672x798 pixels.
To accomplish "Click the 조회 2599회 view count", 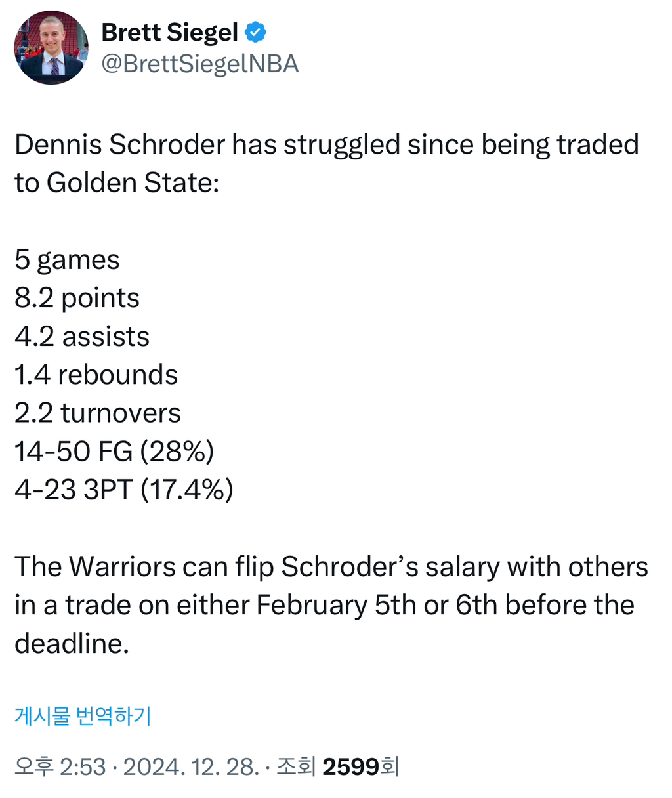I will tap(337, 766).
